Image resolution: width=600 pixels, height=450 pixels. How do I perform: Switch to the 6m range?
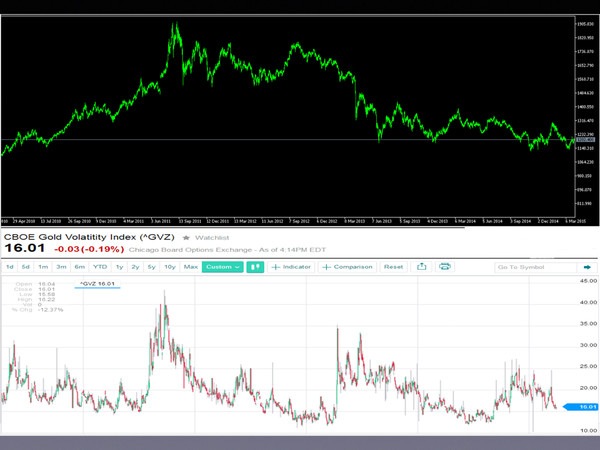click(x=80, y=267)
